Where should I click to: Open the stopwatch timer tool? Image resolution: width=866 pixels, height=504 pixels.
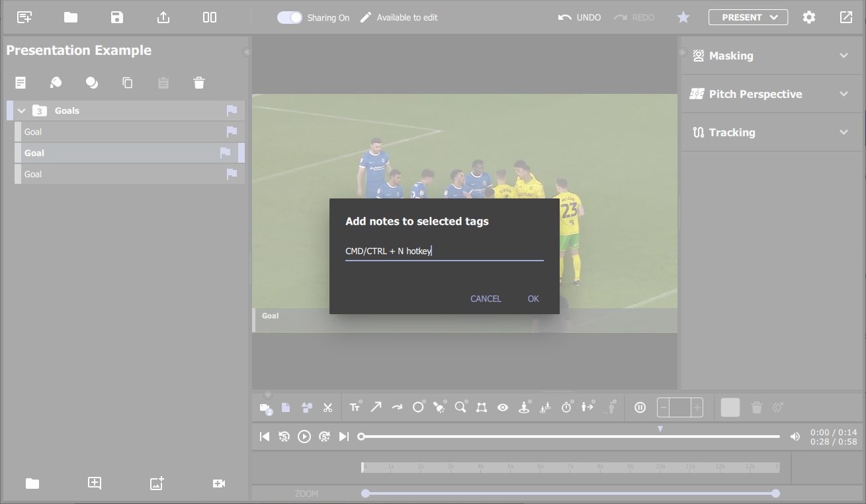(x=567, y=407)
